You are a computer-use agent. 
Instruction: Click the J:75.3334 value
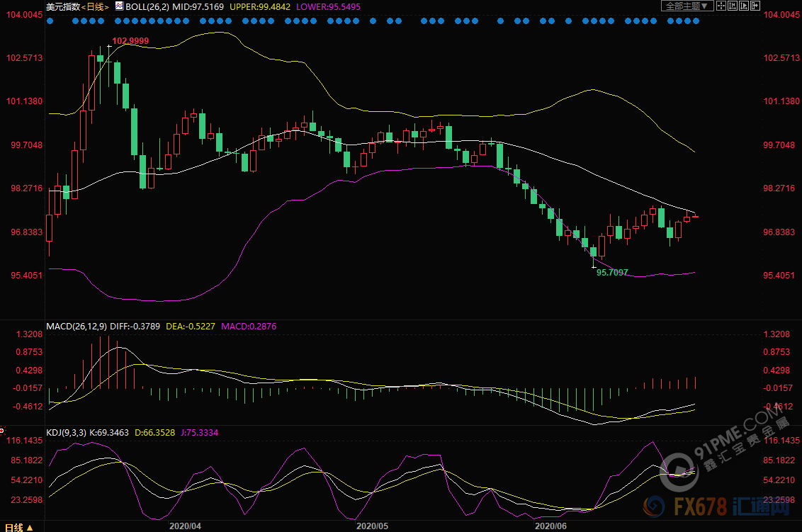[200, 433]
